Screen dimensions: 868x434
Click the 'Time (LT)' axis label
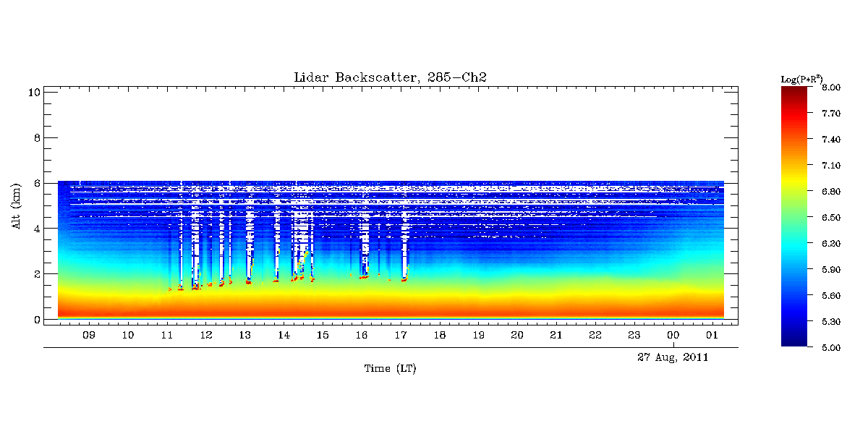click(390, 369)
